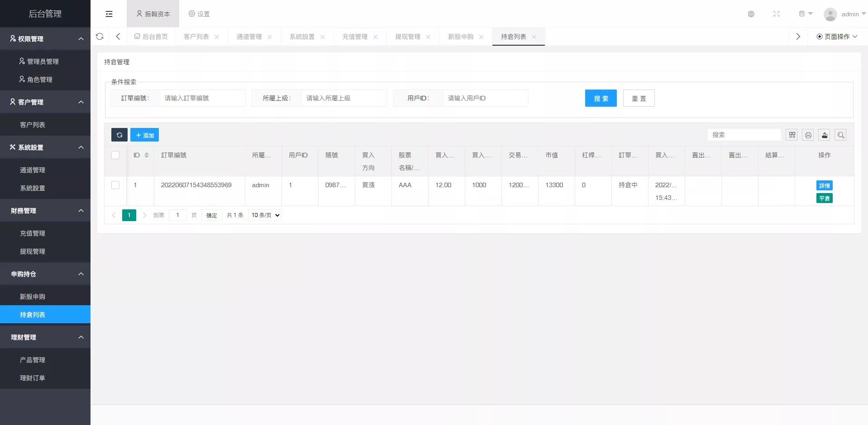Open 产品管理 in the sidebar
The width and height of the screenshot is (868, 425).
45,359
